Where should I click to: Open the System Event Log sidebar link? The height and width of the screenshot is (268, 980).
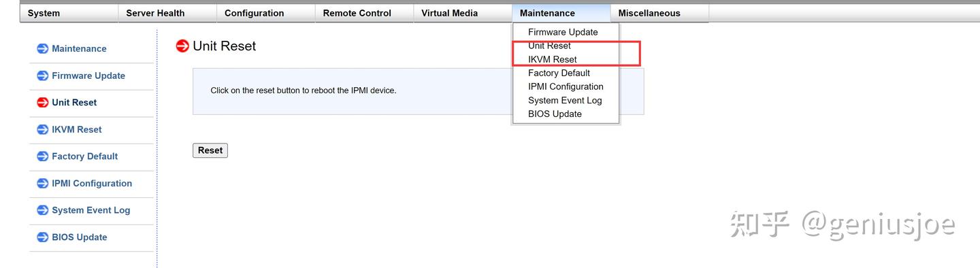(x=91, y=210)
